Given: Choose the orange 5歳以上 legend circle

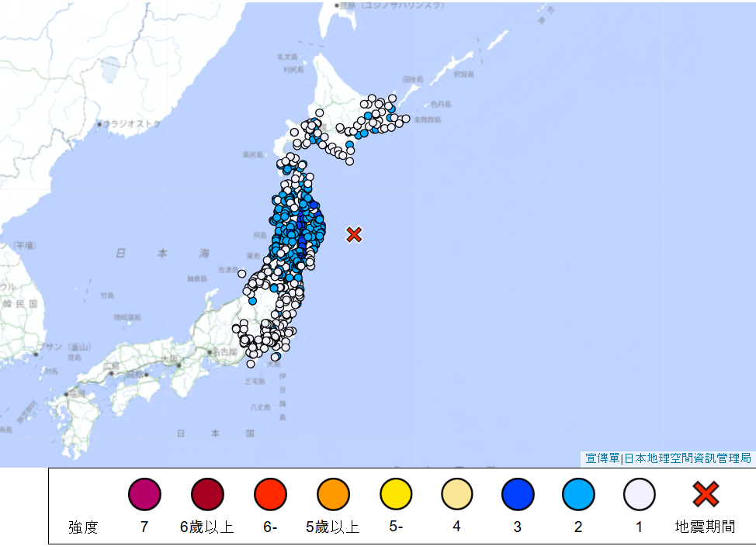Looking at the screenshot, I should [333, 494].
